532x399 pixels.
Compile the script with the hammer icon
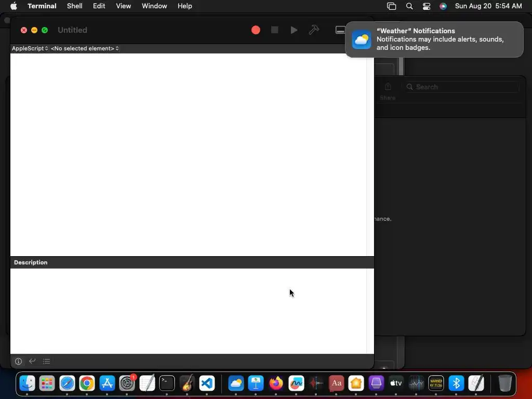(314, 30)
